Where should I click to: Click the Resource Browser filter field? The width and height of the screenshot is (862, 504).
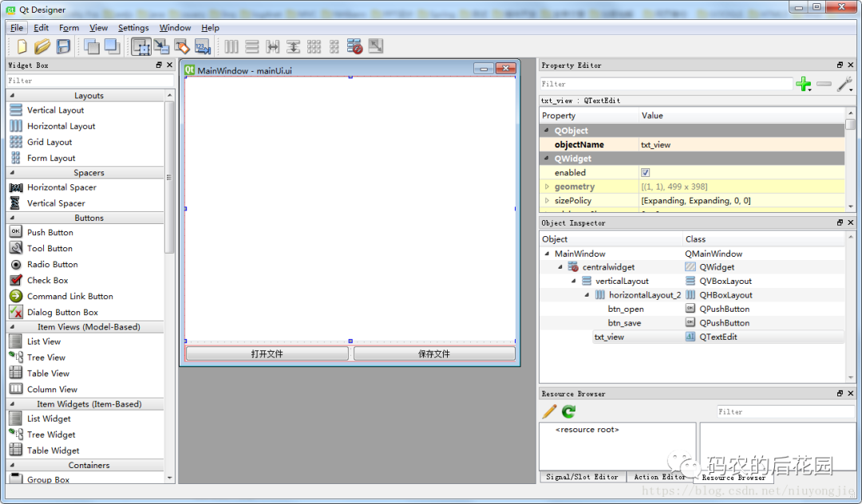(x=785, y=411)
